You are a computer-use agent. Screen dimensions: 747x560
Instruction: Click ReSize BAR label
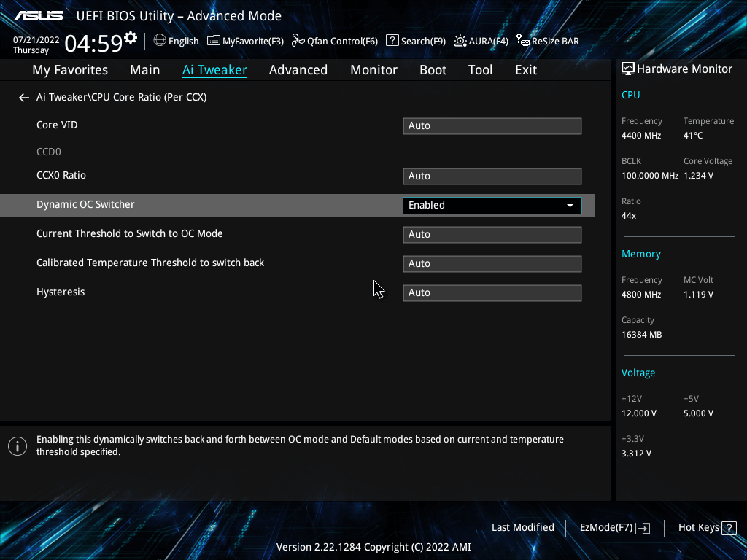(x=555, y=42)
